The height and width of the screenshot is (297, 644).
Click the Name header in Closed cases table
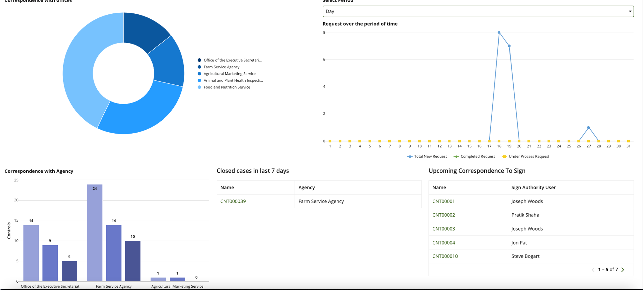227,188
